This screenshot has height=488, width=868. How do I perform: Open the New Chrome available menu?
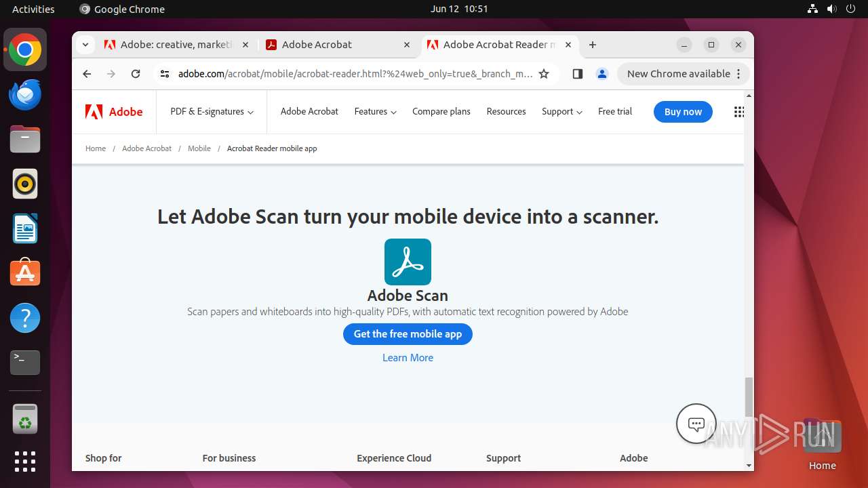(683, 74)
